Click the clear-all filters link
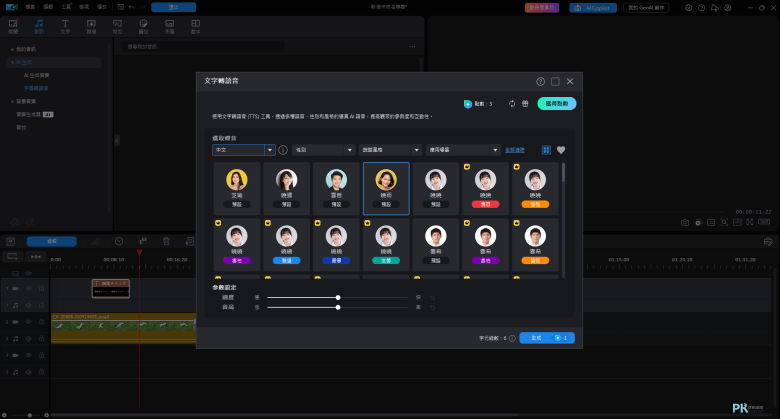This screenshot has width=780, height=419. pyautogui.click(x=515, y=150)
